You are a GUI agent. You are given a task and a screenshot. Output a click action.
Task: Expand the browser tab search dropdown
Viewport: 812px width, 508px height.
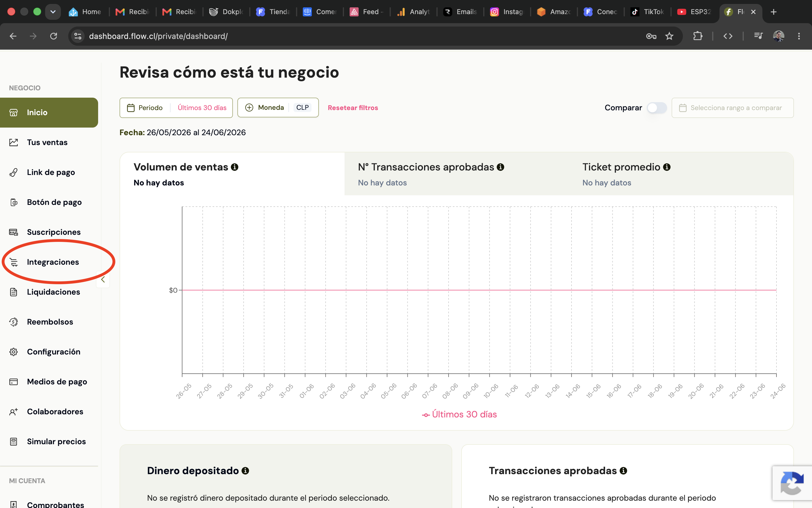(x=53, y=12)
